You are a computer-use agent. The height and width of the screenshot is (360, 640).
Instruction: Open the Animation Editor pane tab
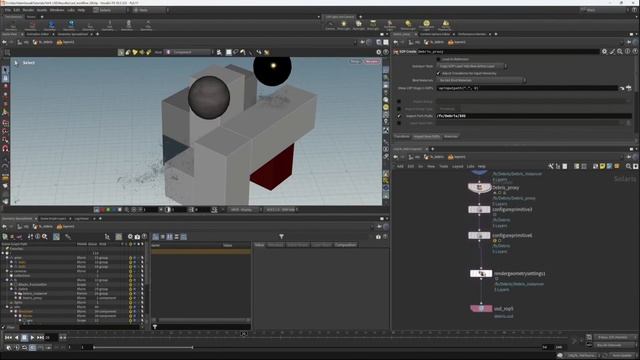coord(38,34)
